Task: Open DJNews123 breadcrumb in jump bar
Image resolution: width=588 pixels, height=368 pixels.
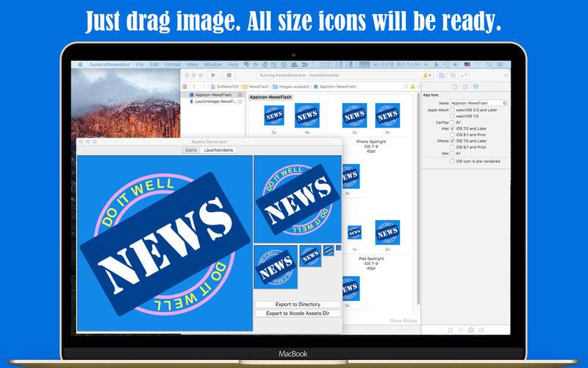Action: (225, 86)
